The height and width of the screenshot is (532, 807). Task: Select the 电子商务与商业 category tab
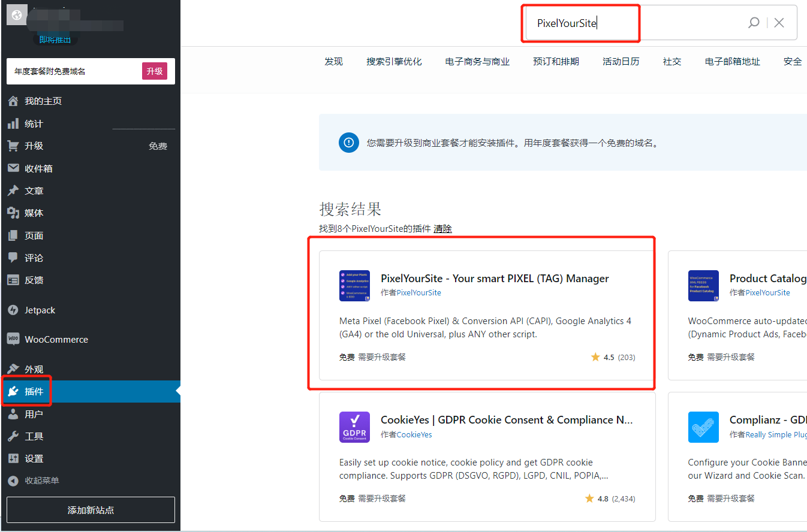[x=477, y=62]
